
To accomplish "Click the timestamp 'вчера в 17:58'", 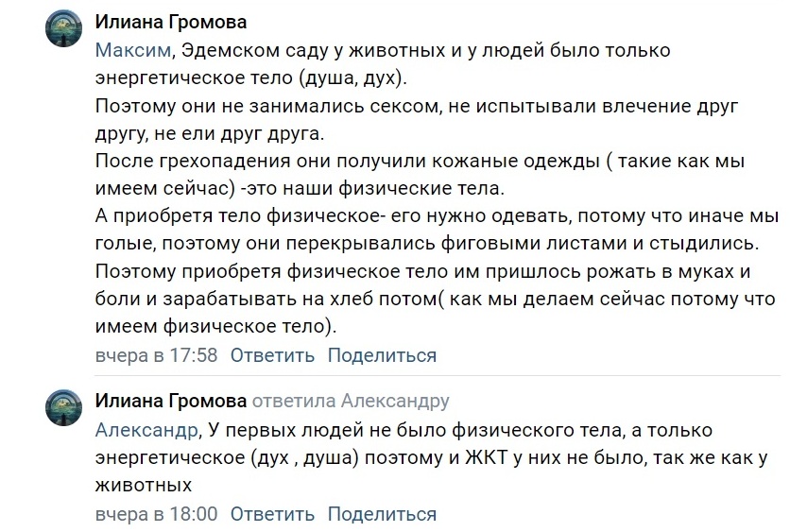I will [156, 355].
